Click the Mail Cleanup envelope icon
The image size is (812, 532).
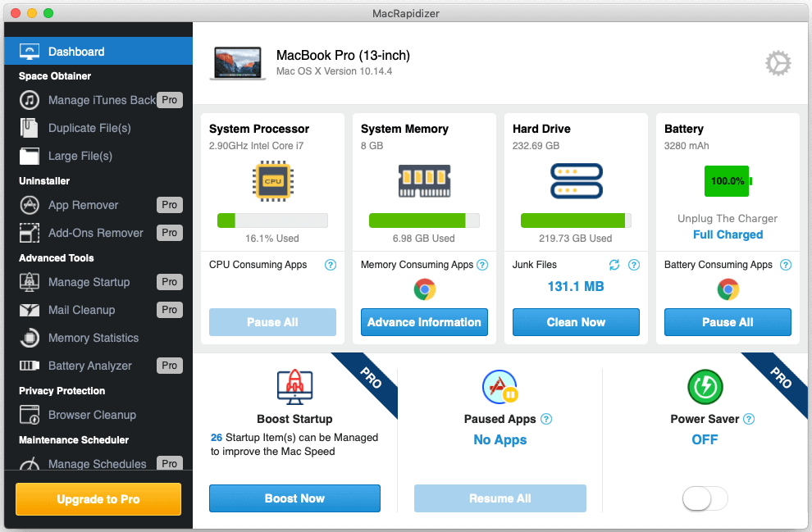(x=30, y=310)
